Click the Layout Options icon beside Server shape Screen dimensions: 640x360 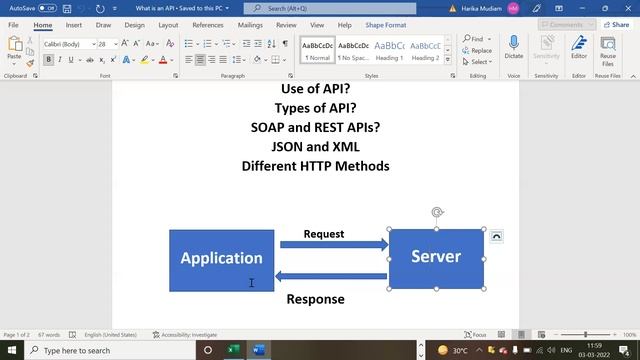(496, 236)
